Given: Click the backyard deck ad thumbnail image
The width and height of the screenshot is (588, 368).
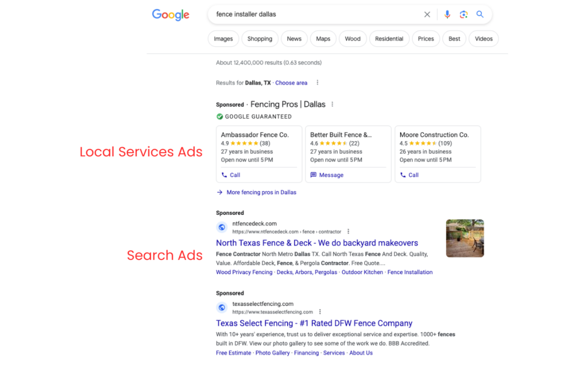Looking at the screenshot, I should (465, 238).
